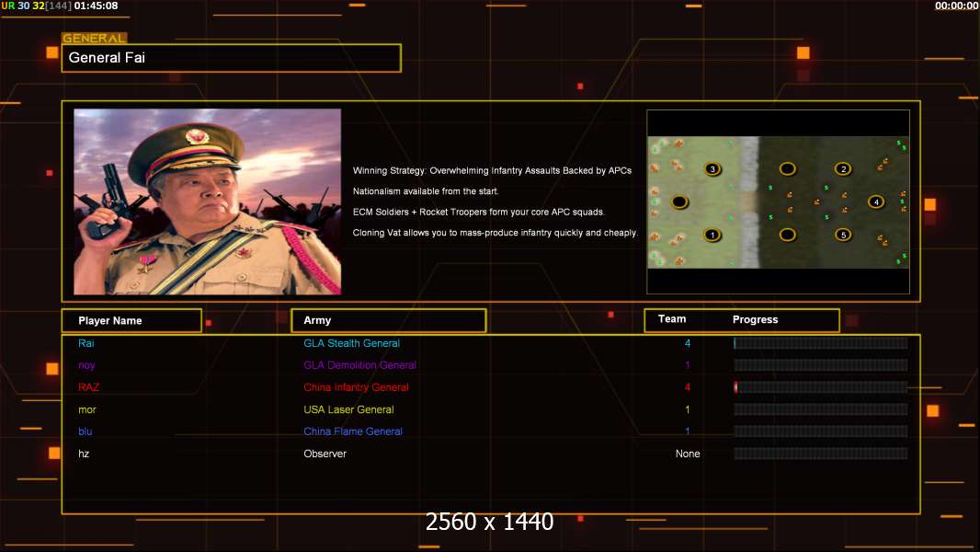Click GLA Demolition General army entry
This screenshot has width=980, height=552.
359,365
